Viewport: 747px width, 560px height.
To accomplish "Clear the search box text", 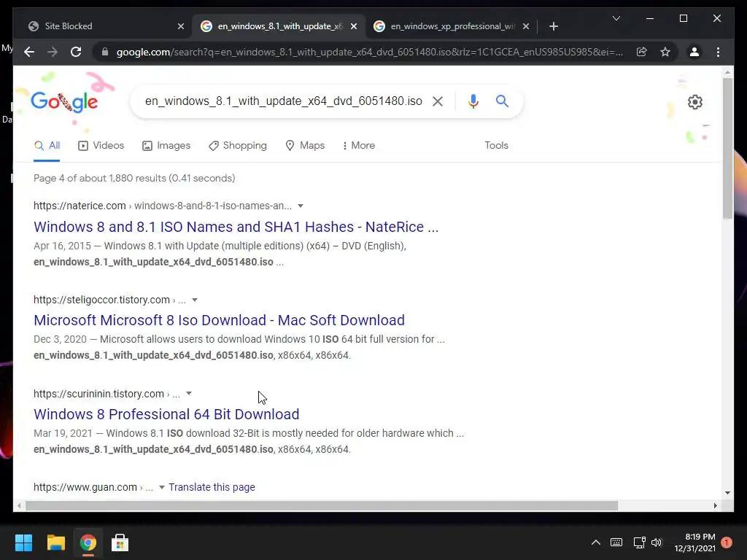I will (438, 101).
